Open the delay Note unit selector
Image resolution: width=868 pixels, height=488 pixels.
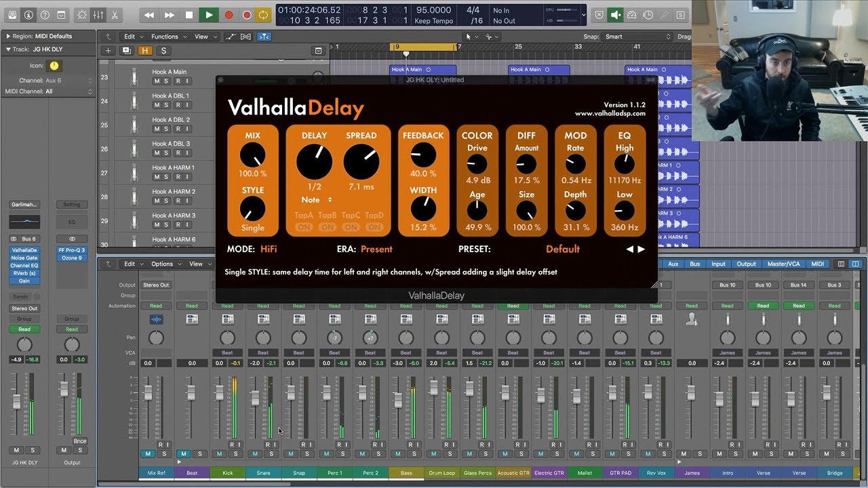point(317,200)
